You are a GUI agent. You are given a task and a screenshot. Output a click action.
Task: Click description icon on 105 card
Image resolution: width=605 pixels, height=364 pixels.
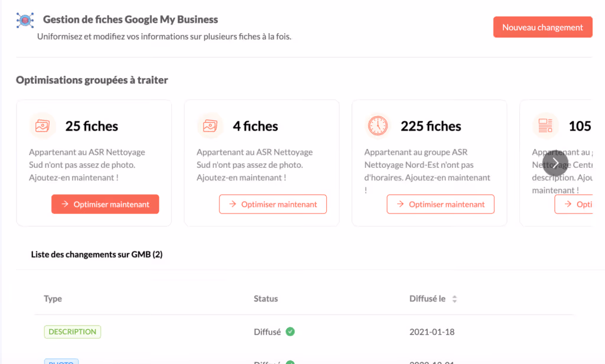[x=545, y=126]
